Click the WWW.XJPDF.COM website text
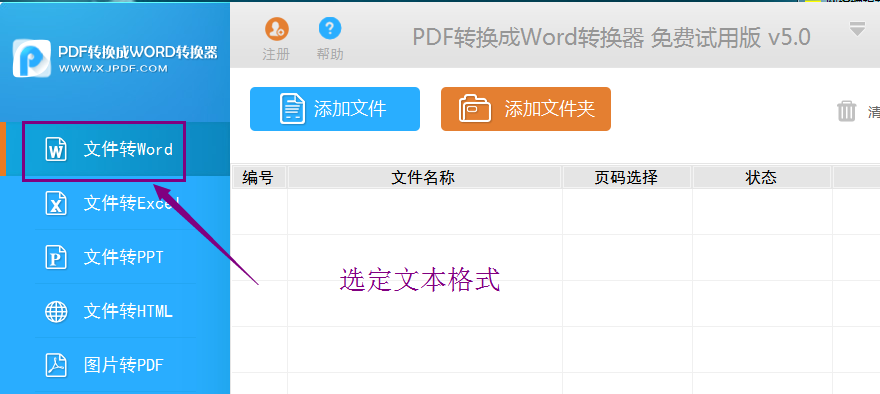Screen dimensions: 880x394 pos(113,69)
